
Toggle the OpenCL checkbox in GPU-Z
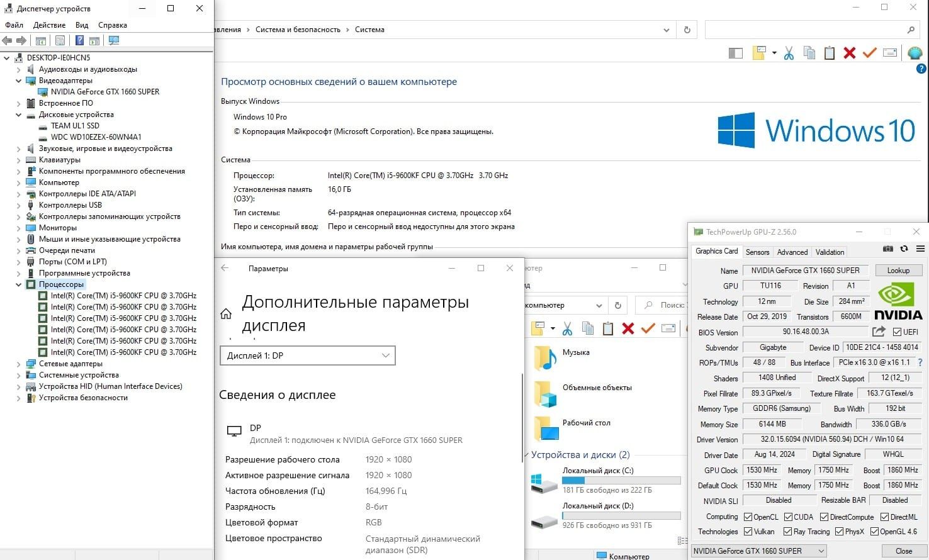coord(748,517)
